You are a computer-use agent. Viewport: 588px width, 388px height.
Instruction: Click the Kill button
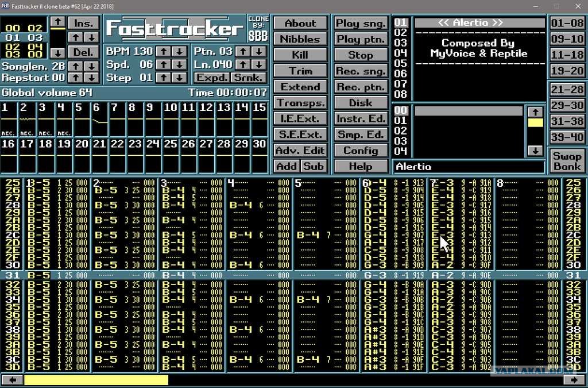click(300, 55)
